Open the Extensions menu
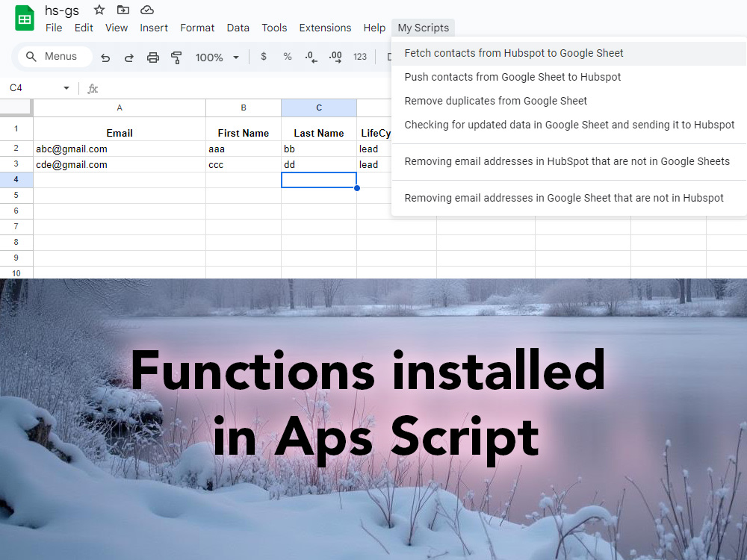 [325, 28]
